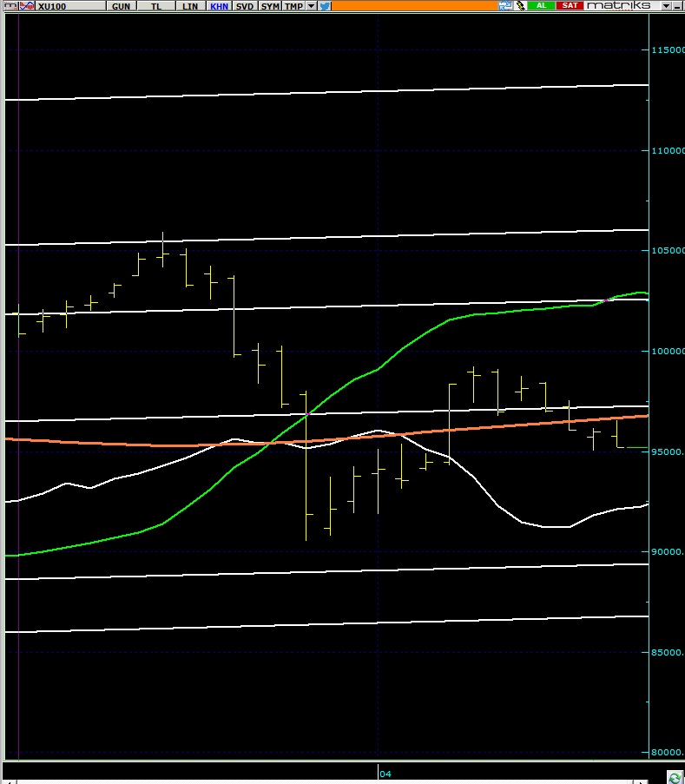Edit the XU100 symbol field
Screen dimensions: 685x784
click(x=70, y=6)
